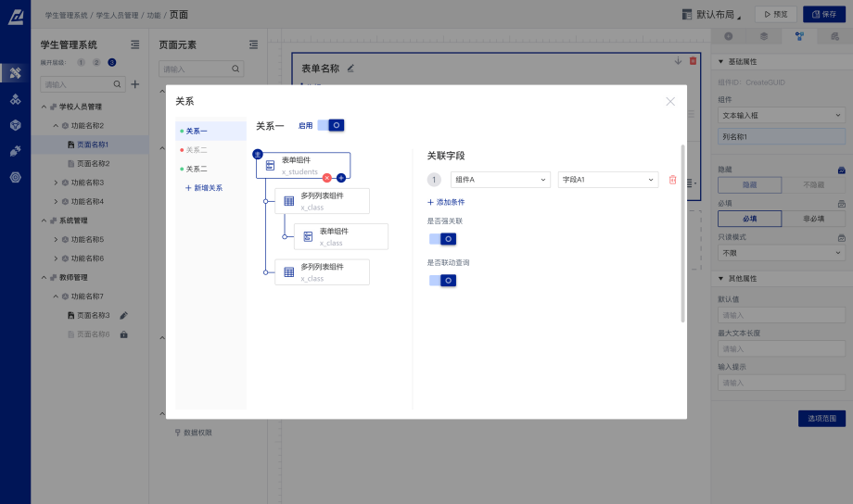Click the plus icon next to tree search
The image size is (853, 504).
tap(135, 84)
